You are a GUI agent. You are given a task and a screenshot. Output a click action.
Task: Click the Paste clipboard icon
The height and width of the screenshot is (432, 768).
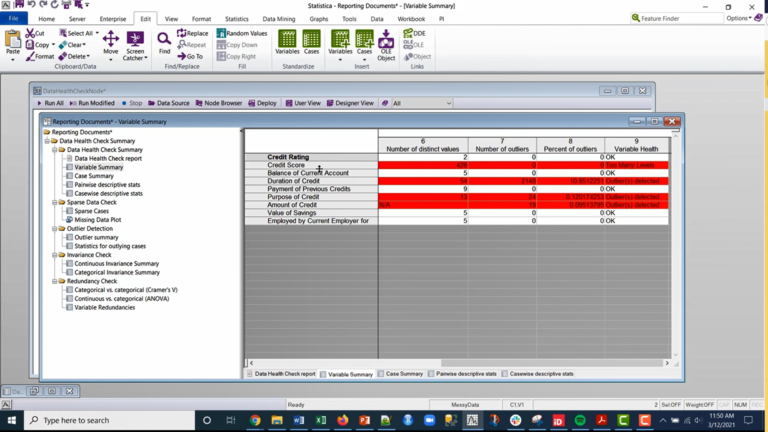tap(13, 43)
